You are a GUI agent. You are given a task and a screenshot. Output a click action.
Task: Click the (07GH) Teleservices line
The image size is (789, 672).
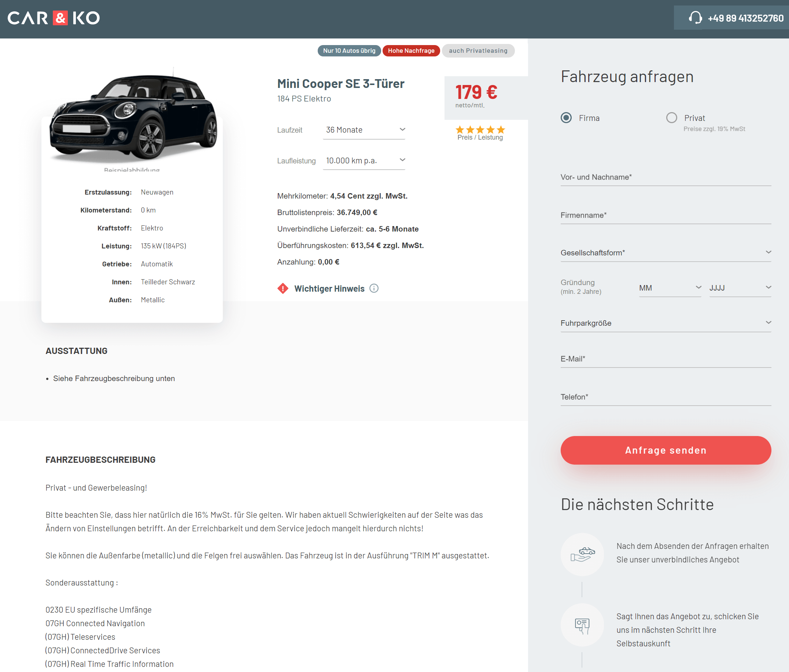pos(80,636)
